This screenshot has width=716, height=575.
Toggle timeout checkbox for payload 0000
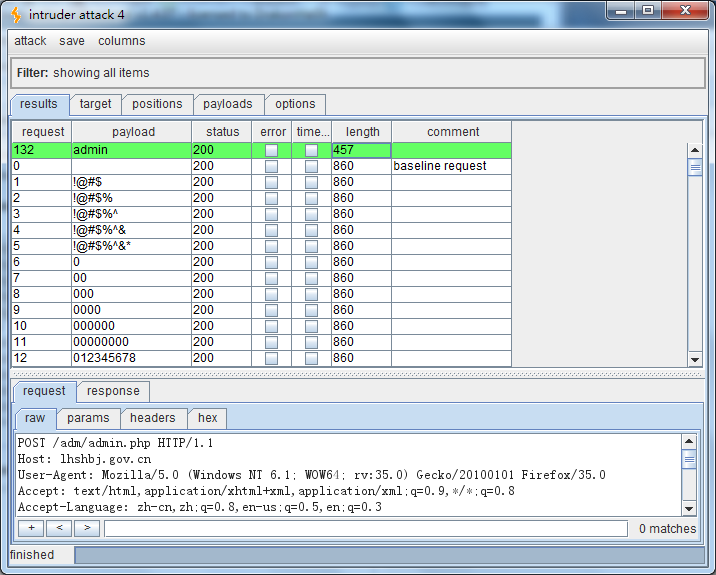[x=311, y=310]
